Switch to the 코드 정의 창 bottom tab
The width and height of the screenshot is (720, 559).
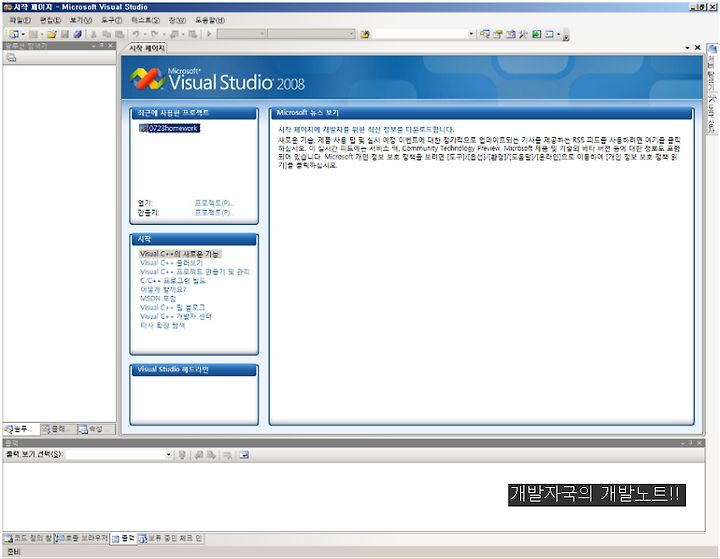[x=28, y=538]
